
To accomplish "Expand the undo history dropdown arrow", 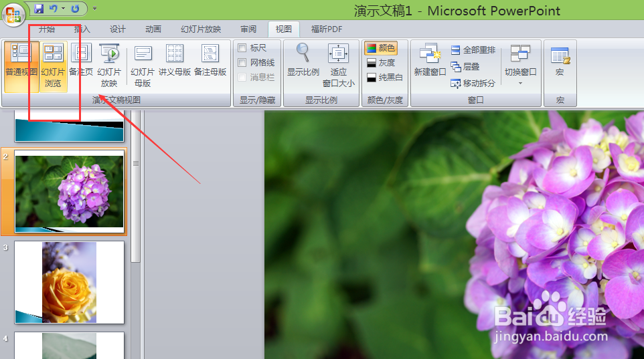I will click(x=63, y=9).
